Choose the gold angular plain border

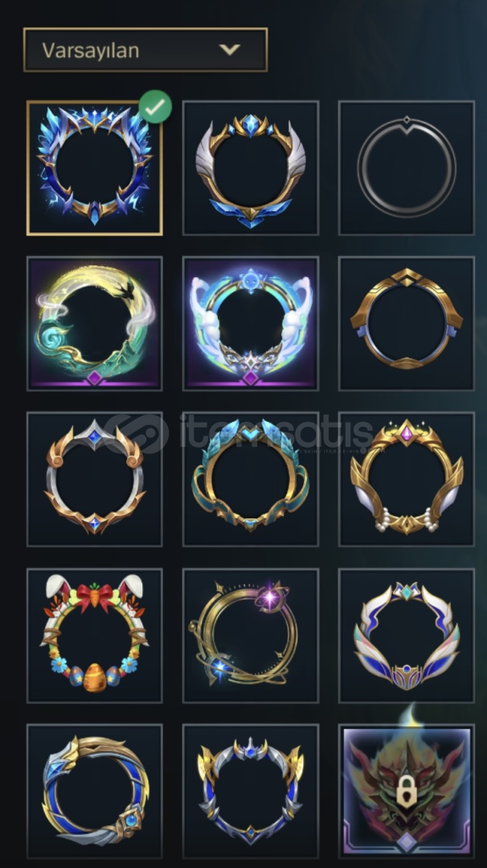click(x=406, y=324)
